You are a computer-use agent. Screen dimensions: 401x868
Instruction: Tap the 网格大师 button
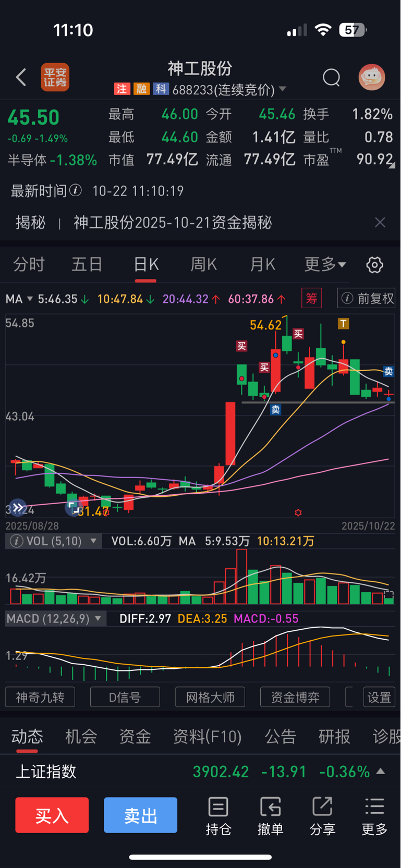(210, 697)
